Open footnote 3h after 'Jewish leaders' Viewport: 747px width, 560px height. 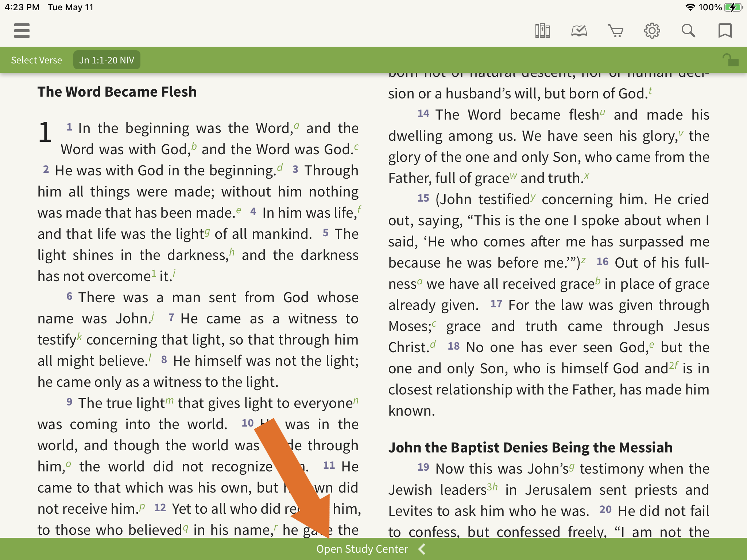(492, 487)
